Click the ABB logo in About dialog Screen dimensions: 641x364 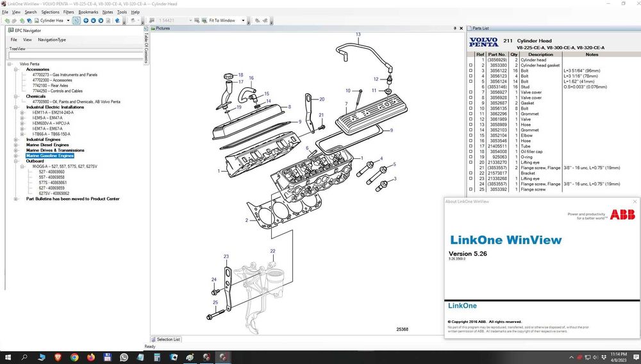[622, 215]
